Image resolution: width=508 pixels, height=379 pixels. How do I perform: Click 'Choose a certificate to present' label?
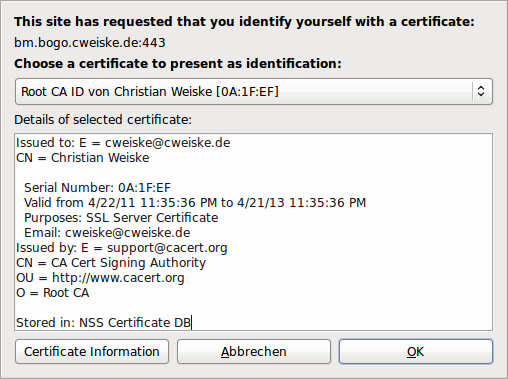point(178,63)
